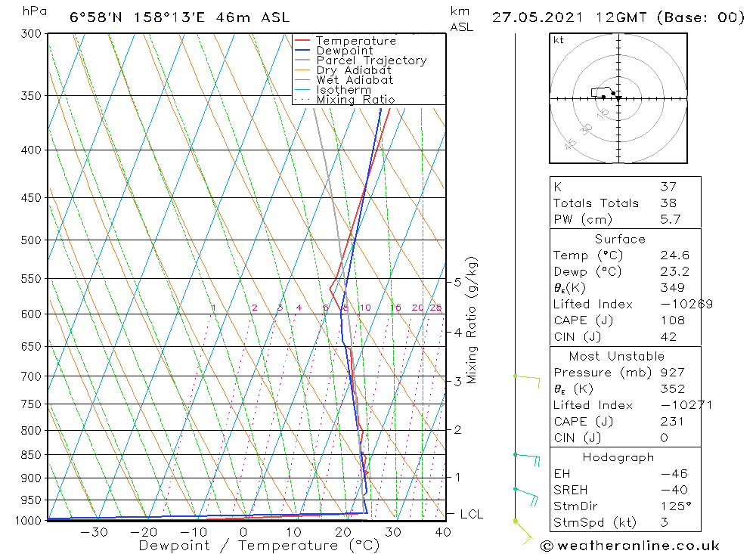Click the Most Unstable Lifted Index -10271

(x=686, y=406)
